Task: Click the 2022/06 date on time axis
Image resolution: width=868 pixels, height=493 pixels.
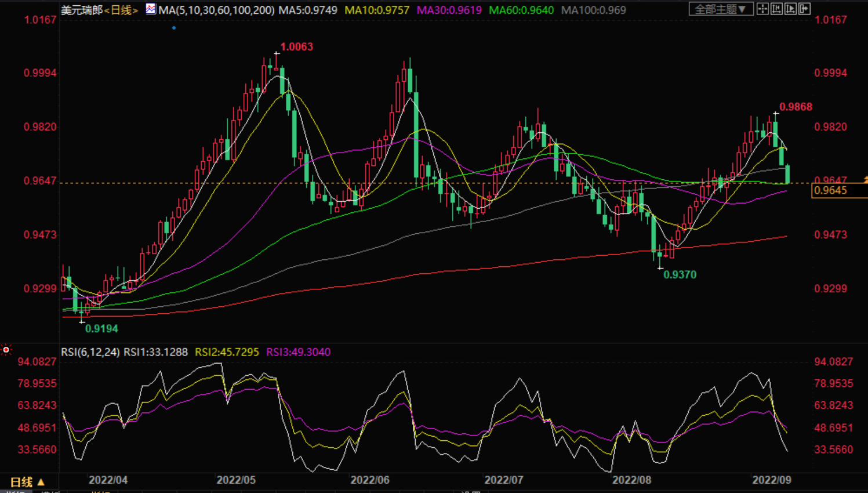Action: point(370,480)
